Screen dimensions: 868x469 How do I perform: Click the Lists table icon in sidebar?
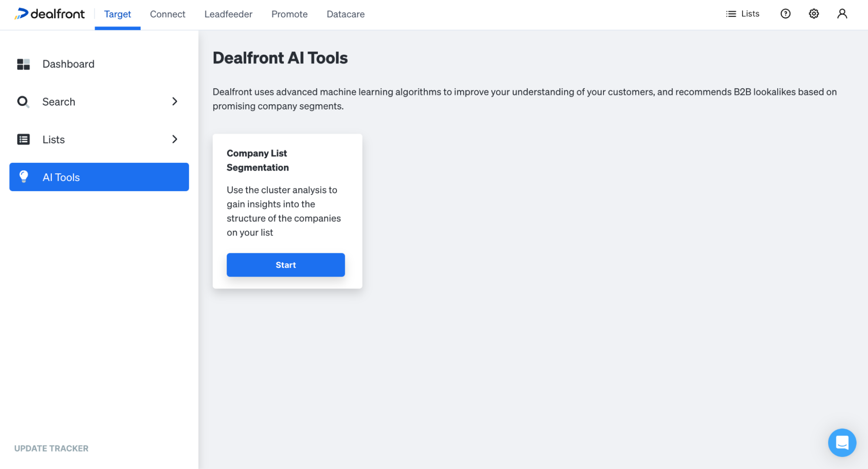[23, 139]
